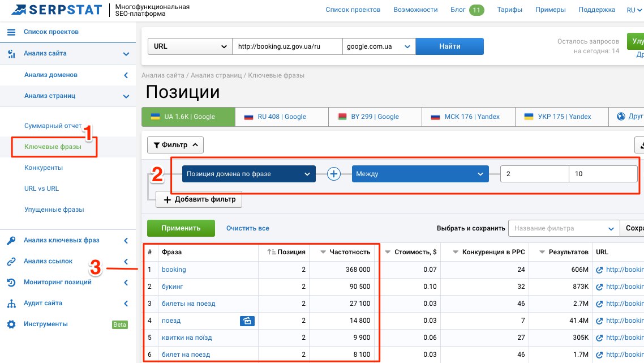Viewport: 644px width, 363px height.
Task: Click the Blog counter badge 11
Action: pos(476,10)
